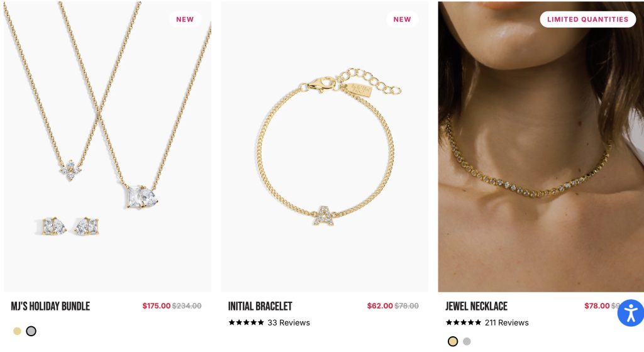
Task: Open the holiday bundle necklaces product image
Action: pyautogui.click(x=108, y=146)
